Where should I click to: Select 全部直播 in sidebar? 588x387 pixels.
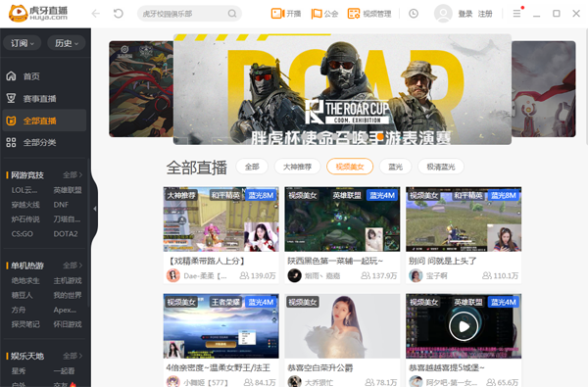[44, 121]
